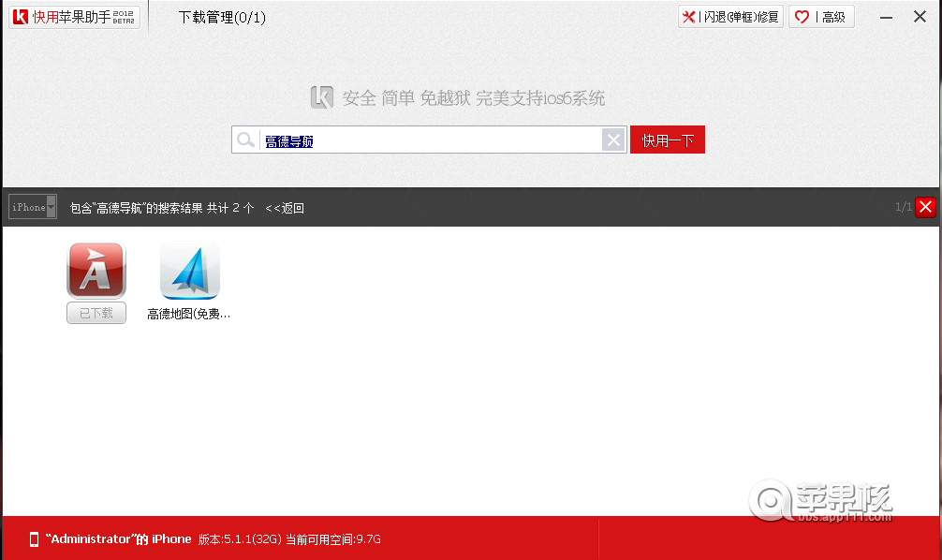Click the magnifier icon in the search bar
942x560 pixels.
pos(245,139)
